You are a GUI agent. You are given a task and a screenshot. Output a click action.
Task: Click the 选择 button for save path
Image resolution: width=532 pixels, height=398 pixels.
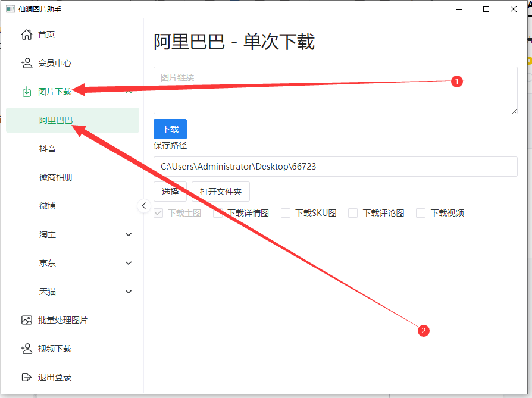coord(170,192)
